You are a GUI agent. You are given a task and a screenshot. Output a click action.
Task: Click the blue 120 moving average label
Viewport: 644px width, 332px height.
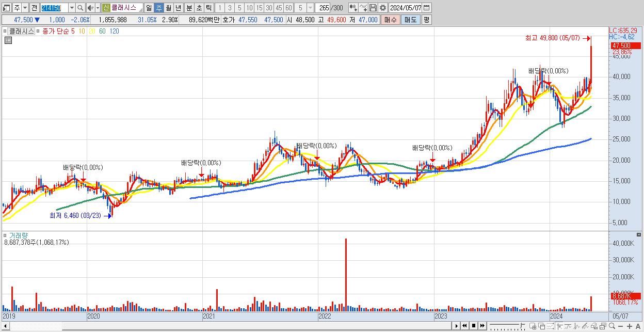115,31
